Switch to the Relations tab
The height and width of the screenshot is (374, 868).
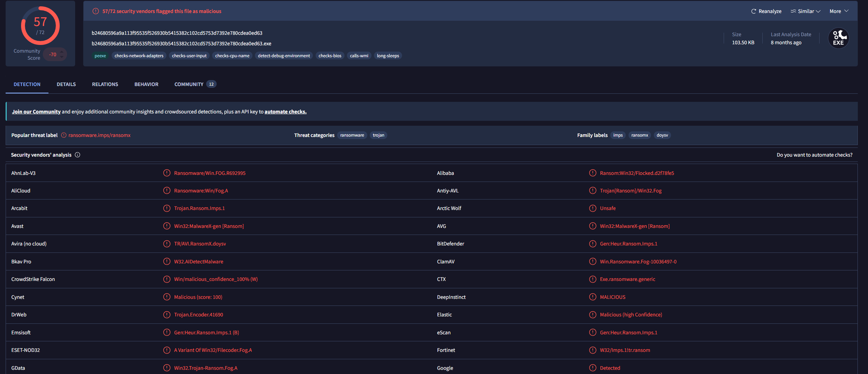[x=105, y=84]
